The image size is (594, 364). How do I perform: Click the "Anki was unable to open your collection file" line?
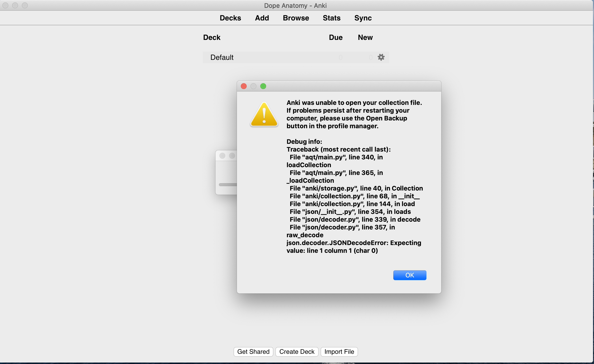pos(354,103)
